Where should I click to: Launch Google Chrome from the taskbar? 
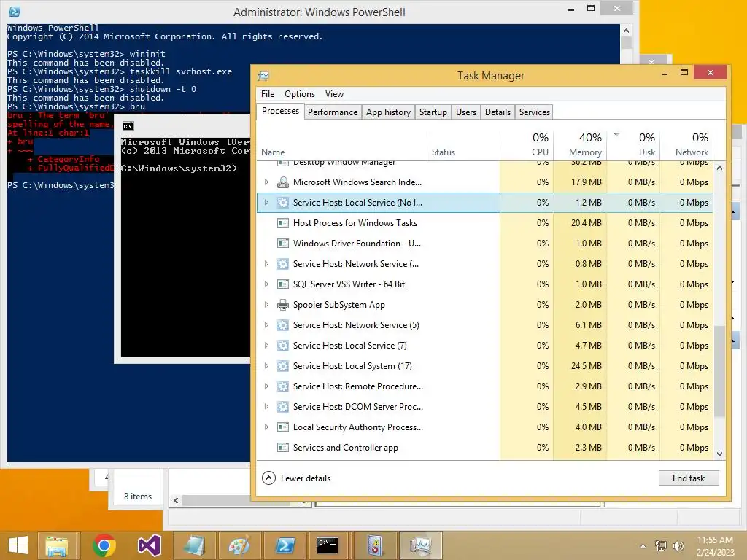104,545
